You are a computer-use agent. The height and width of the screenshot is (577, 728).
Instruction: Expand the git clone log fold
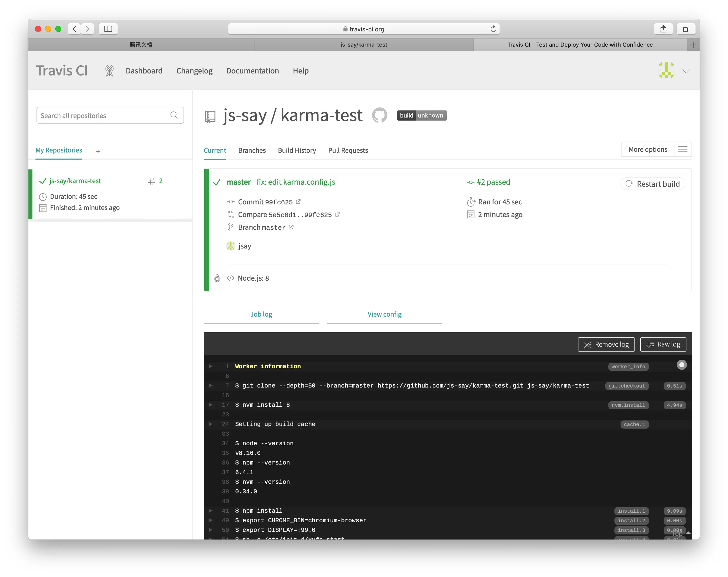point(210,386)
